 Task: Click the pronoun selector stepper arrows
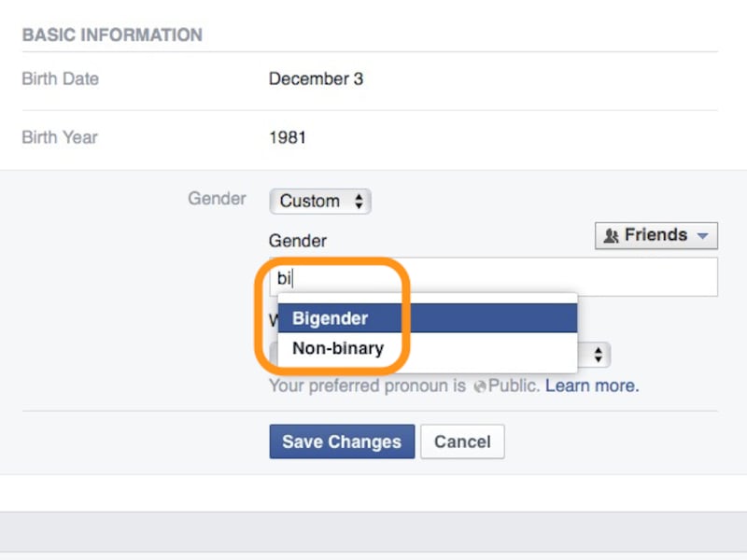pos(598,354)
